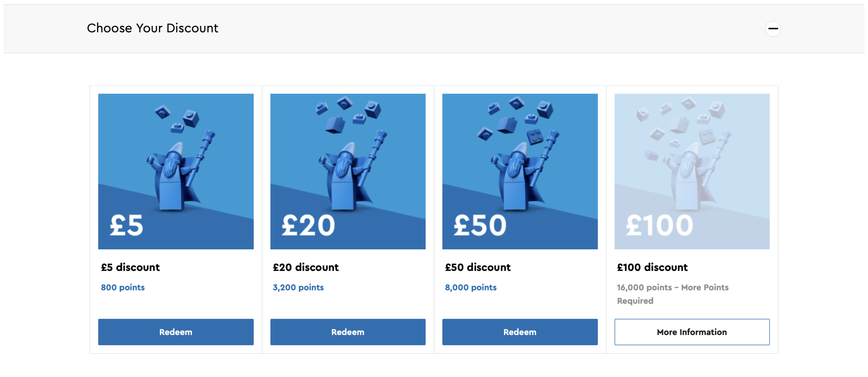Collapse the Choose Your Discount section
This screenshot has width=868, height=377.
(773, 29)
